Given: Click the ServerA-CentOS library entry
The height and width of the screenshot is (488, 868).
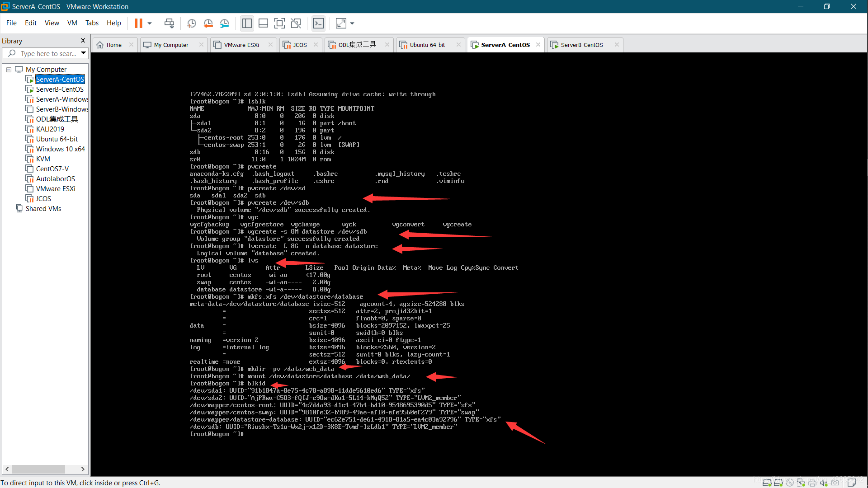Looking at the screenshot, I should [60, 79].
